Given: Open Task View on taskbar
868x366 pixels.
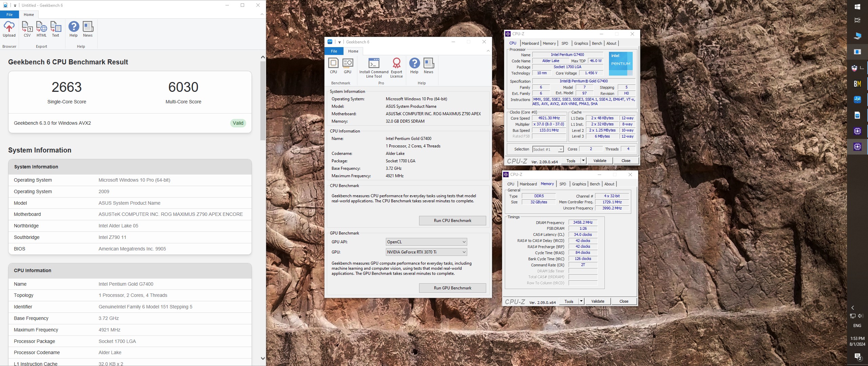Looking at the screenshot, I should tap(857, 20).
